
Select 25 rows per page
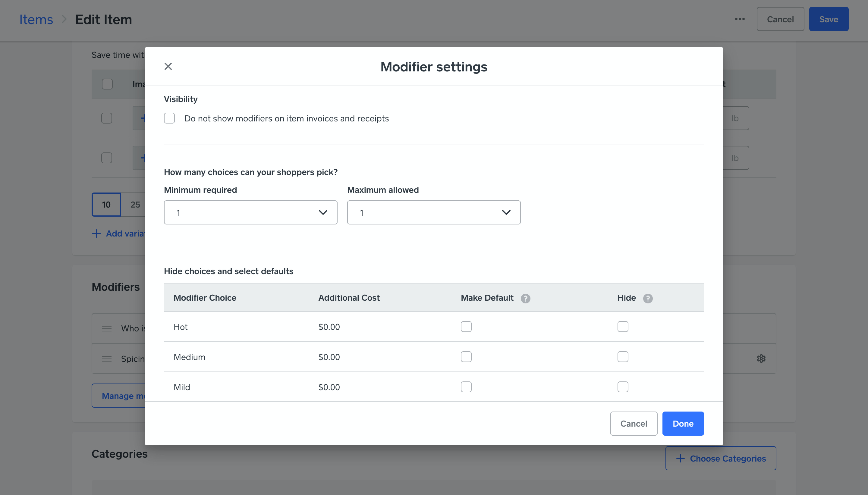tap(135, 204)
